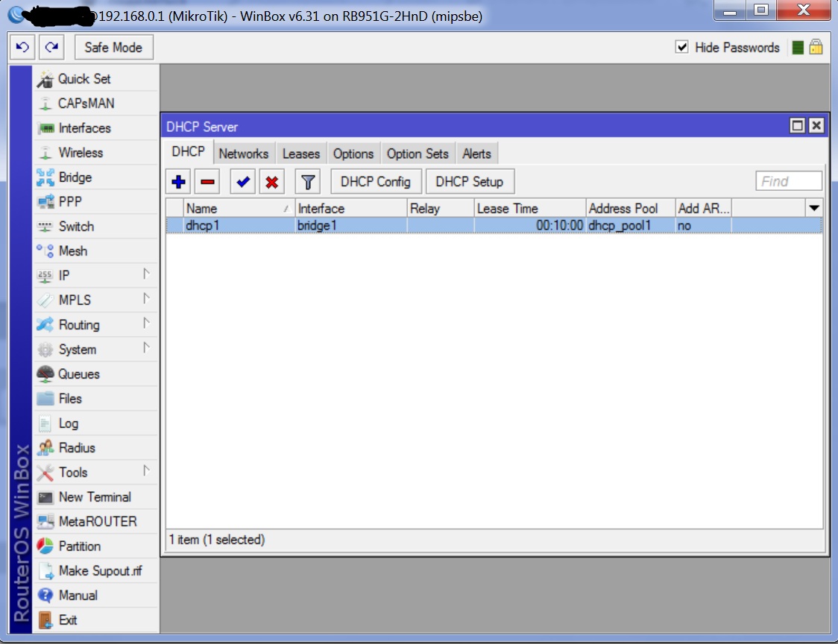This screenshot has height=644, width=838.
Task: Open Switch in sidebar
Action: click(95, 227)
